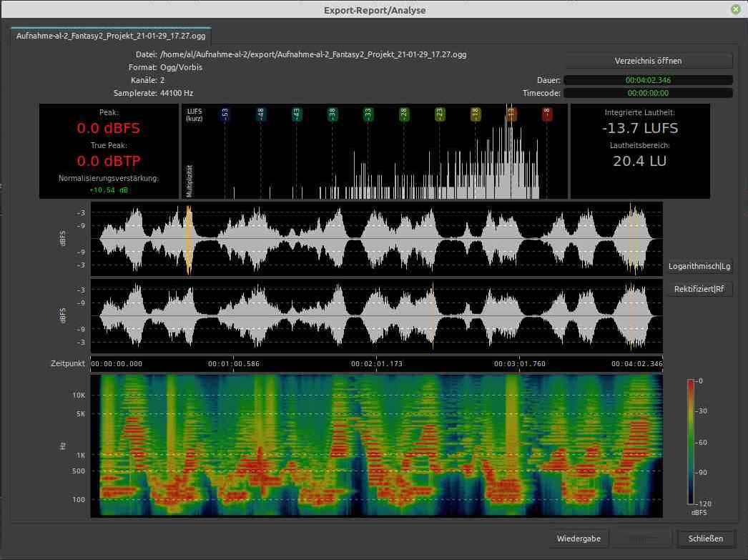Select the Aufnahme-al-2_Fantasy2_Projekt tab
748x560 pixels.
[111, 36]
